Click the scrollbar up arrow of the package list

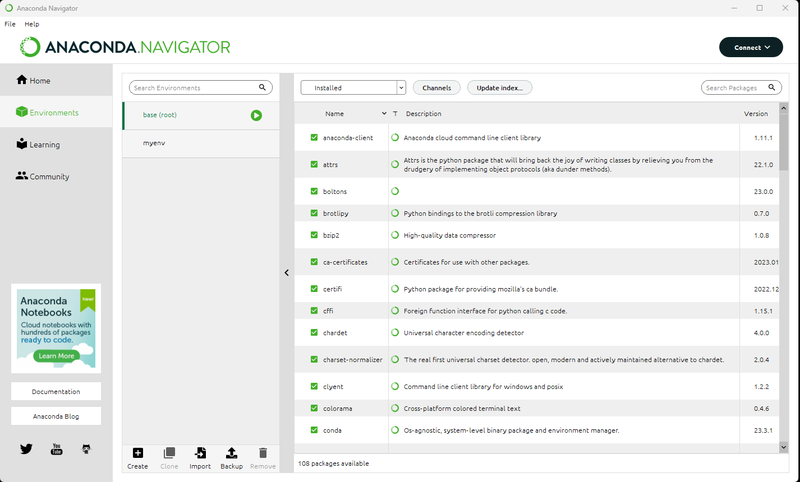pos(784,108)
